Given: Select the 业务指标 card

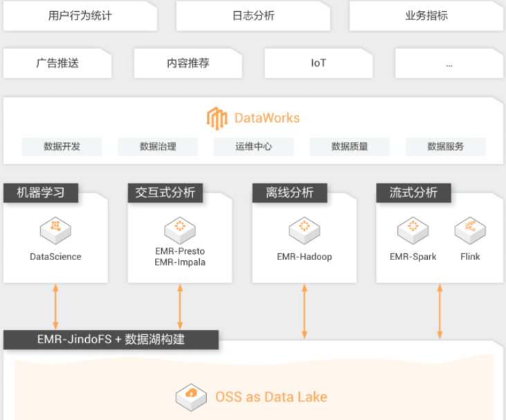Looking at the screenshot, I should tap(426, 15).
